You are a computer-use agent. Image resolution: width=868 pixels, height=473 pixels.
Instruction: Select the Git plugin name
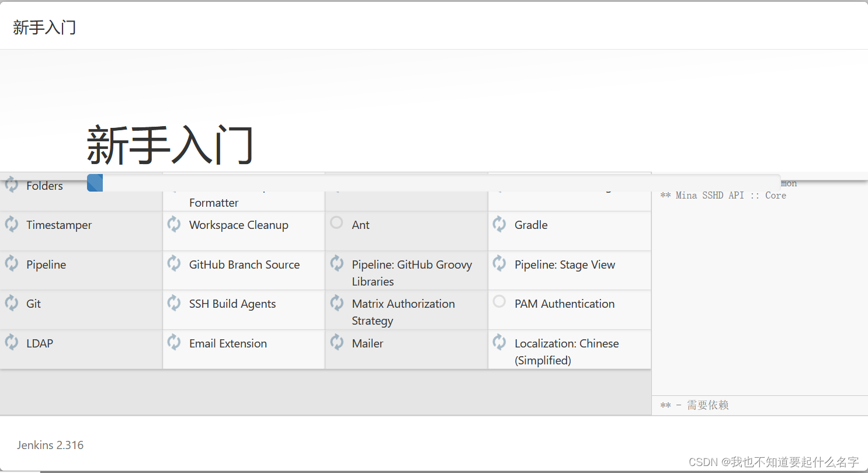tap(33, 304)
